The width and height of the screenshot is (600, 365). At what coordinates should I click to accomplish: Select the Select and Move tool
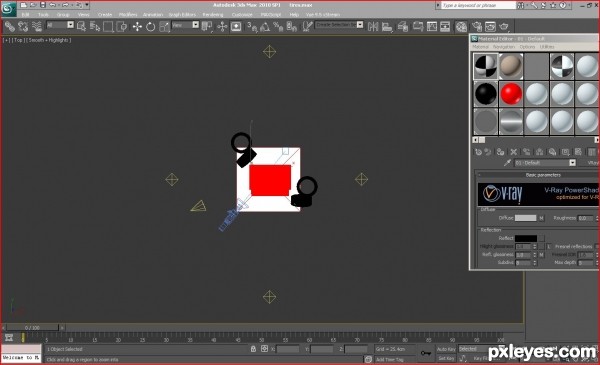(x=137, y=26)
